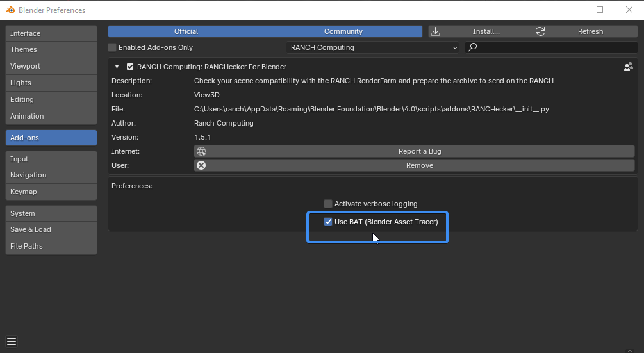The image size is (644, 353).
Task: Click the Install download arrow icon
Action: [435, 31]
